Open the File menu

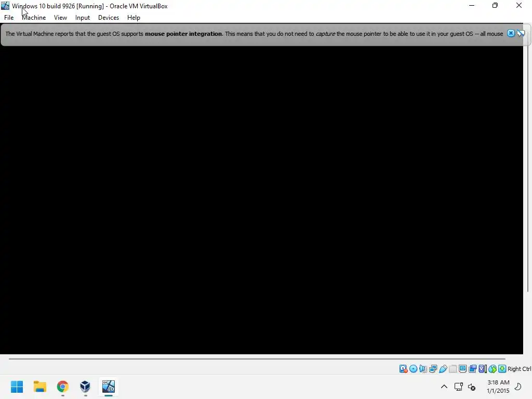coord(9,18)
